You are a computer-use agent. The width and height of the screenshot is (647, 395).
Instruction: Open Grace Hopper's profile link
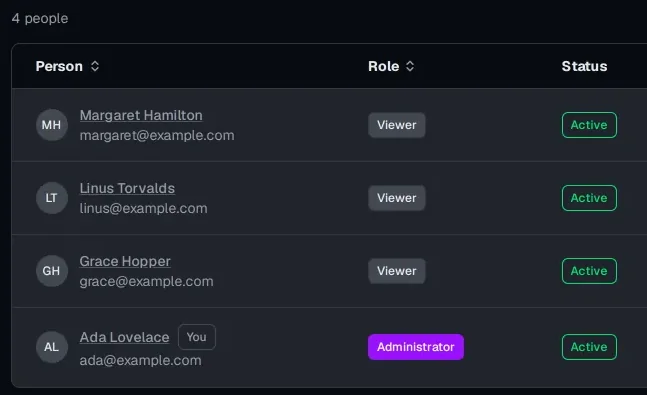pyautogui.click(x=125, y=261)
